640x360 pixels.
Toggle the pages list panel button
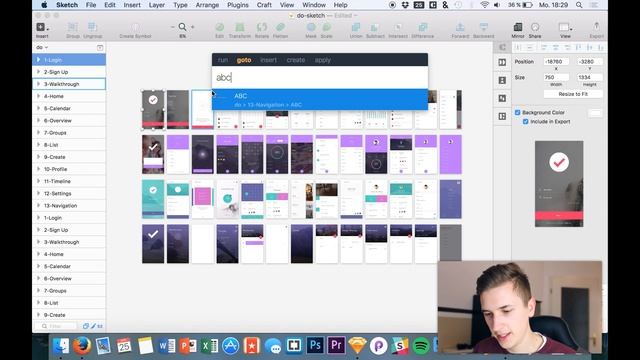pos(100,48)
